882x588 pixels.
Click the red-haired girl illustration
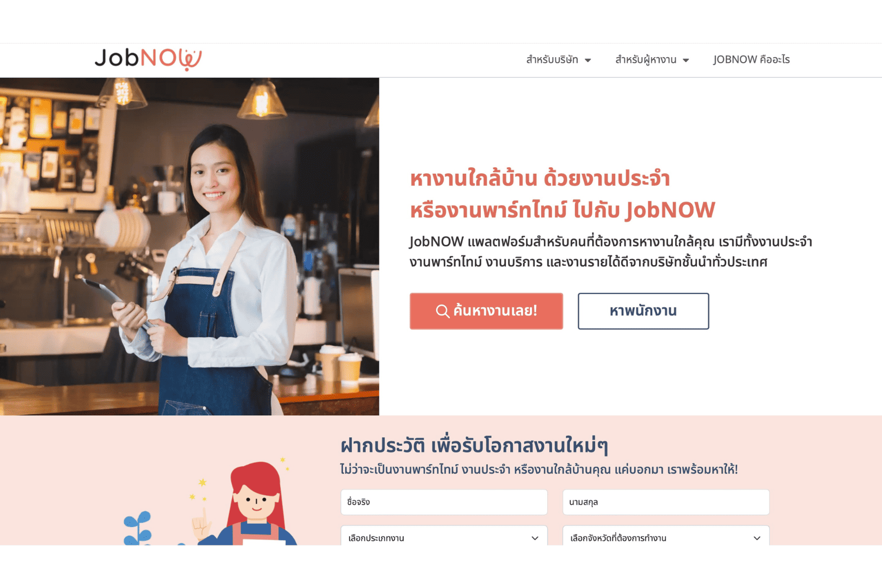(248, 502)
